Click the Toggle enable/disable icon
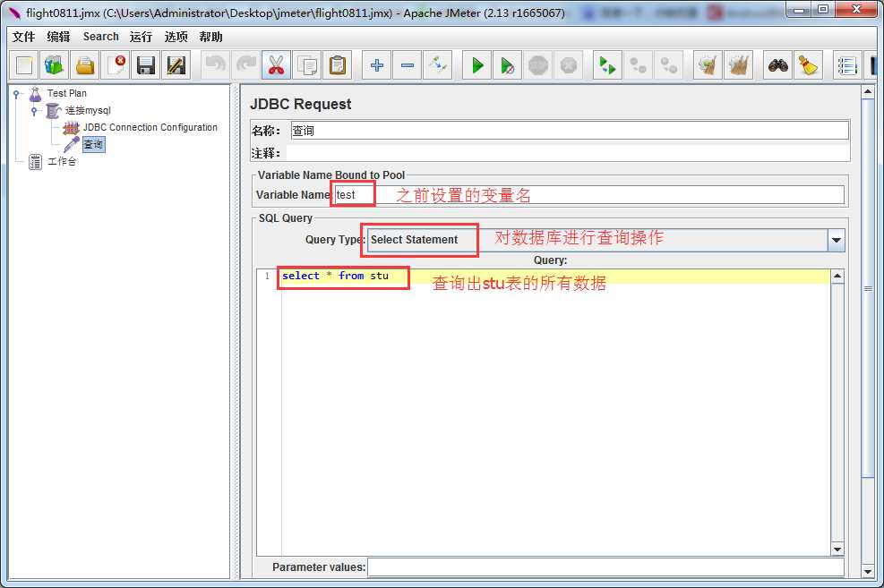This screenshot has width=884, height=588. (x=437, y=66)
